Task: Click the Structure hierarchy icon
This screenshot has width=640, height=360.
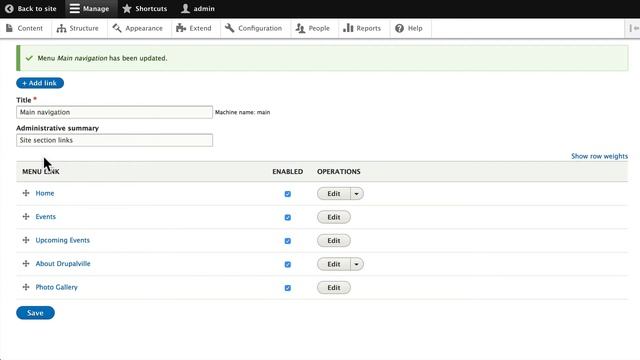Action: (61, 28)
